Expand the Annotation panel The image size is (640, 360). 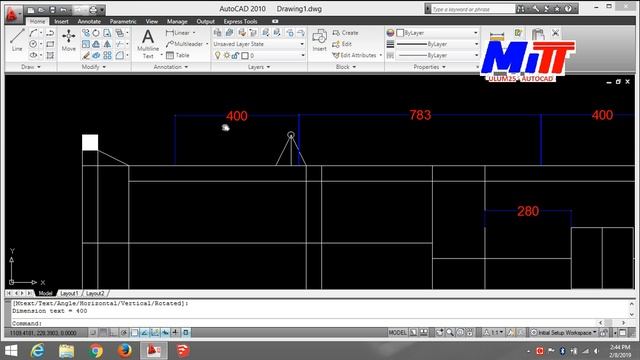tap(171, 67)
